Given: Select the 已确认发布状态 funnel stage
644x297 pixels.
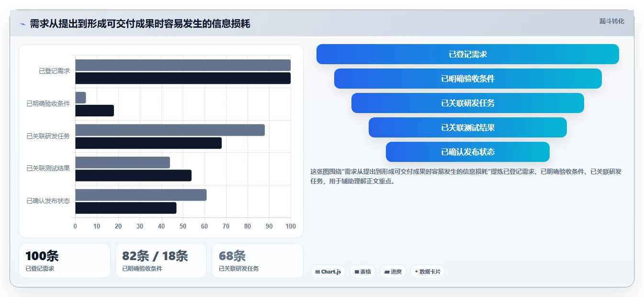Looking at the screenshot, I should coord(468,152).
